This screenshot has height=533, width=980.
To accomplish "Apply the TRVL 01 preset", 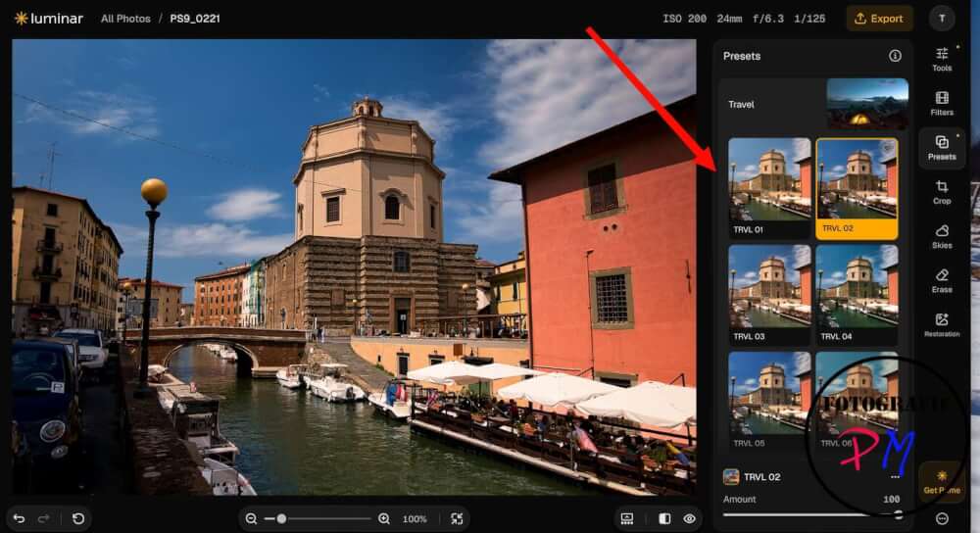I will 769,187.
